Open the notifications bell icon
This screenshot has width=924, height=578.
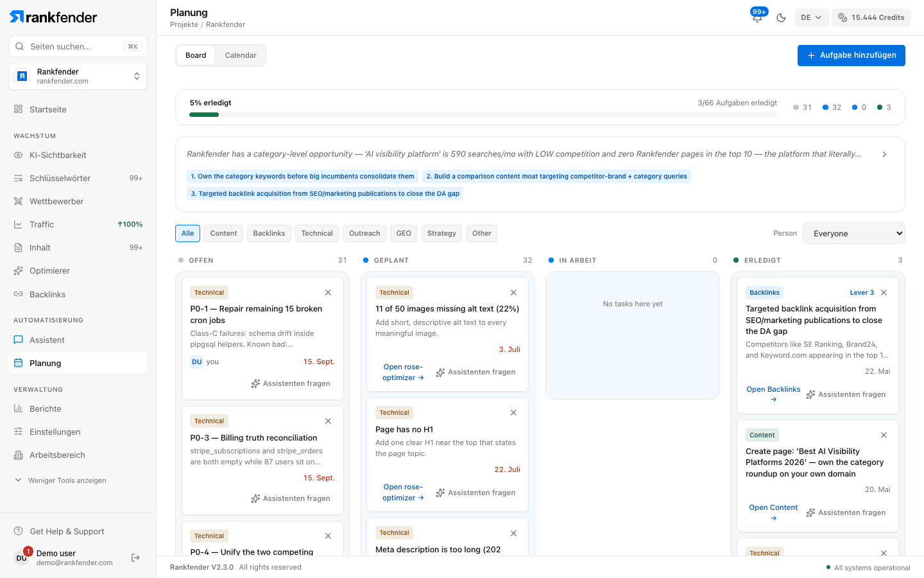pyautogui.click(x=757, y=17)
